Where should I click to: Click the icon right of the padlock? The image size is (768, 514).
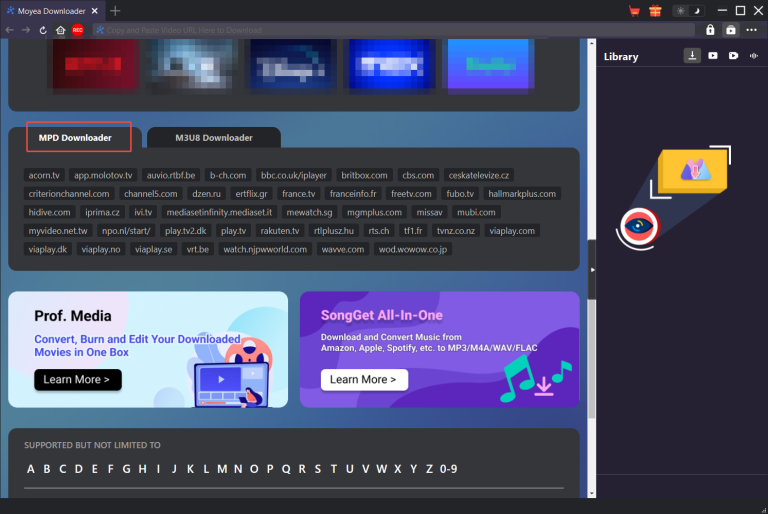pos(731,30)
